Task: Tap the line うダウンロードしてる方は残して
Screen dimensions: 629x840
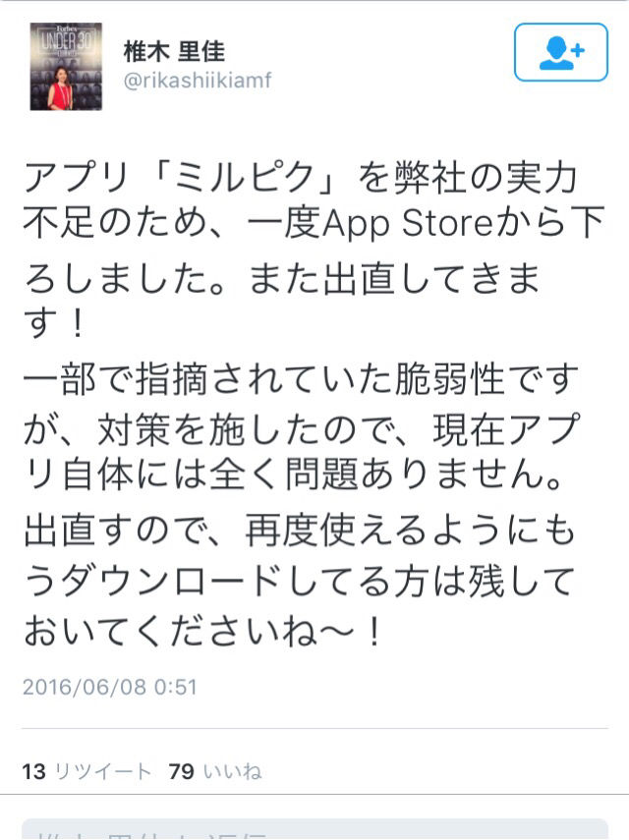Action: coord(300,582)
